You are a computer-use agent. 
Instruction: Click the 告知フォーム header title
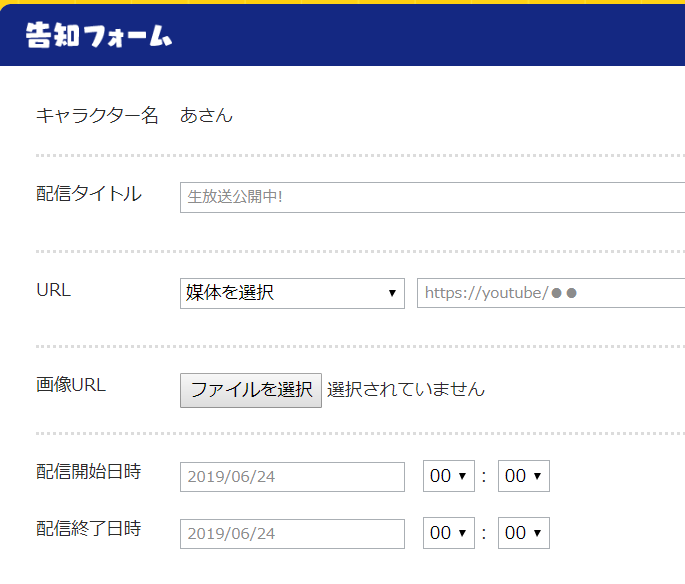tap(99, 35)
